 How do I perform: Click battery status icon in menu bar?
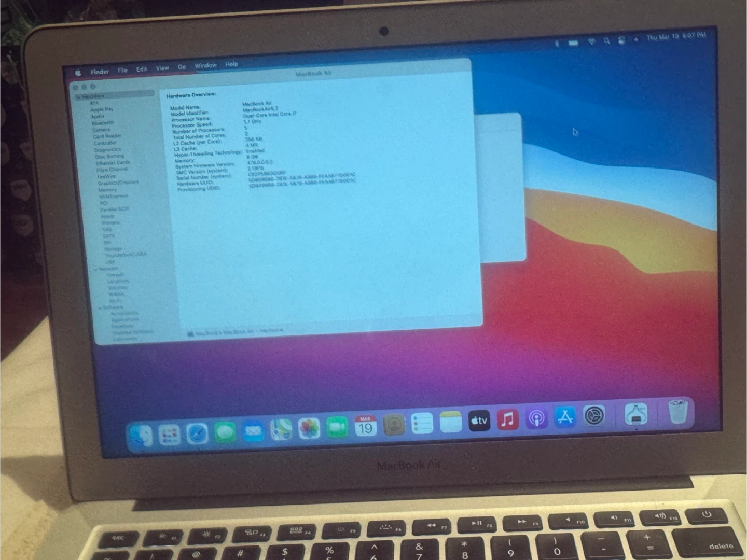[x=573, y=43]
